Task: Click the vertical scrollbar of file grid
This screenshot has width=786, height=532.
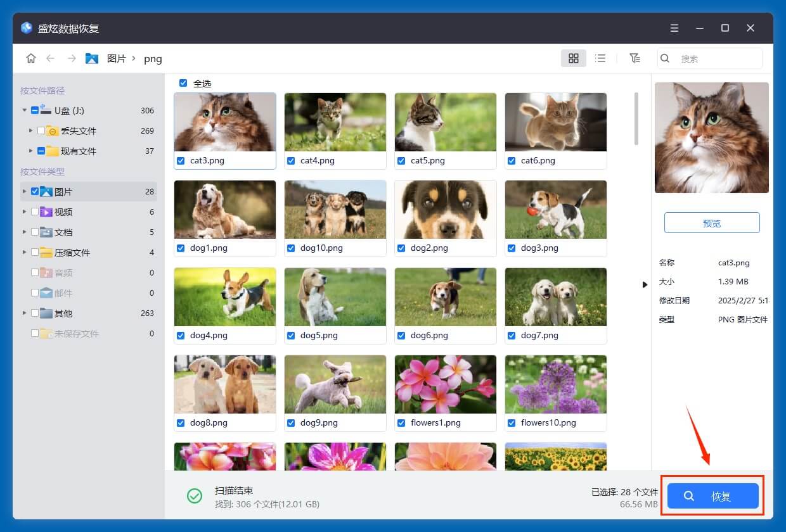Action: point(636,119)
